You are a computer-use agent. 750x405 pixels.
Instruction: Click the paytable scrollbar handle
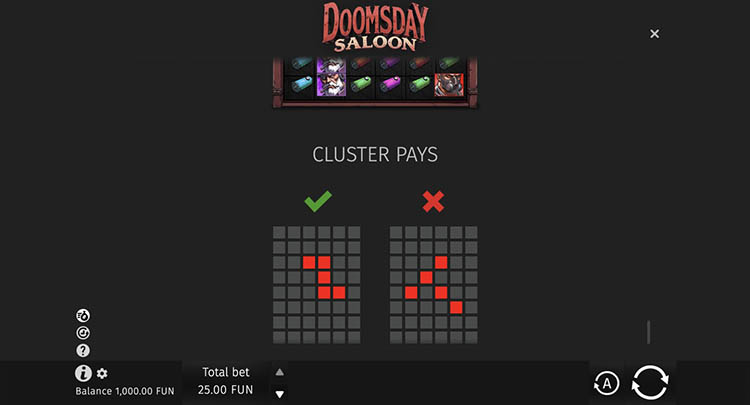click(649, 332)
